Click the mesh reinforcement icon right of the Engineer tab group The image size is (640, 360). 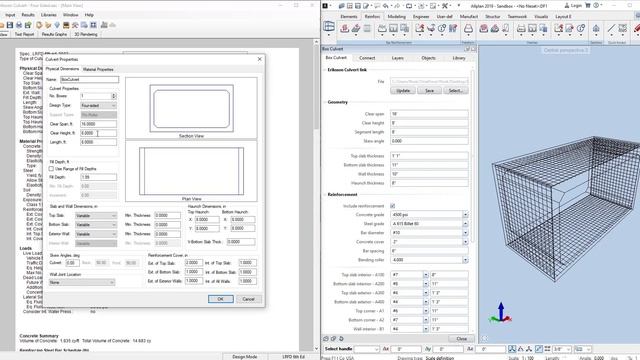tap(483, 28)
